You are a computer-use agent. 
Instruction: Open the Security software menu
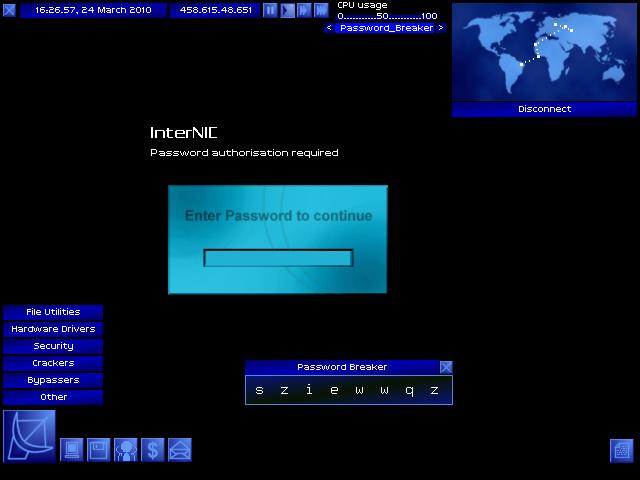click(x=53, y=346)
